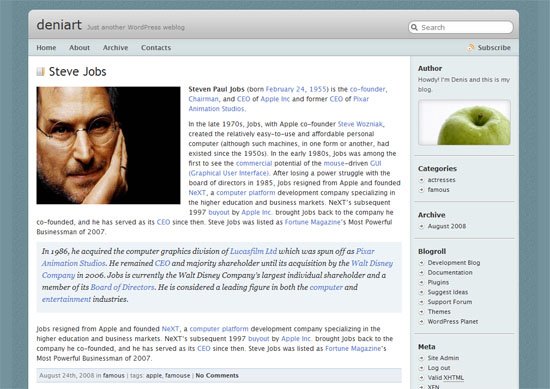Viewport: 550px width, 389px height.
Task: Click bullet icon next to Documentation
Action: coord(422,273)
